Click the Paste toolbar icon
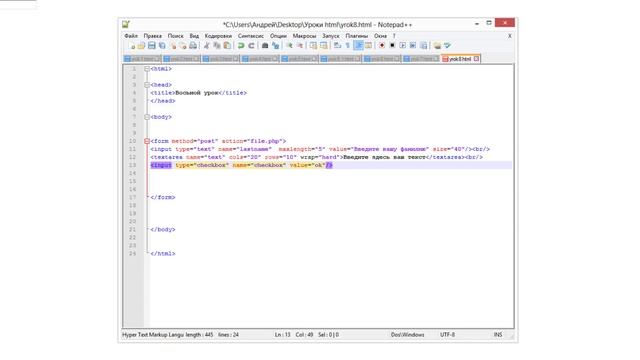Viewport: 640px width, 360px height. pos(227,46)
